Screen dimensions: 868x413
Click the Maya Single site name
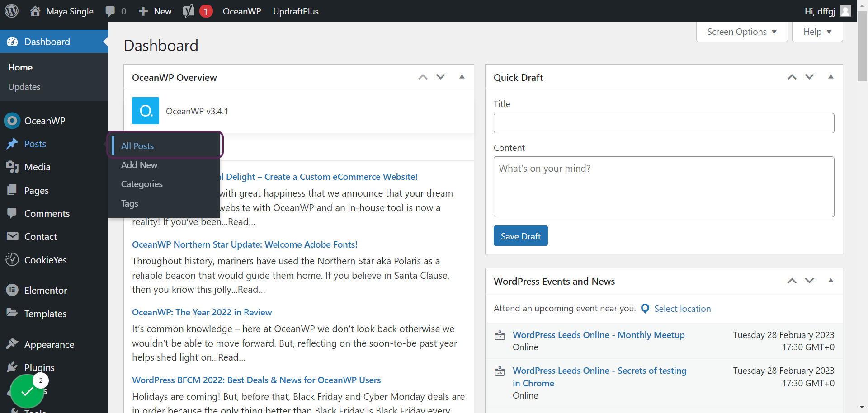point(70,11)
